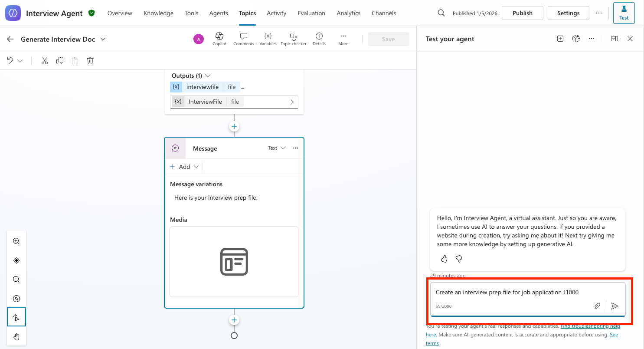Switch to the Knowledge tab
The image size is (644, 349).
[158, 13]
